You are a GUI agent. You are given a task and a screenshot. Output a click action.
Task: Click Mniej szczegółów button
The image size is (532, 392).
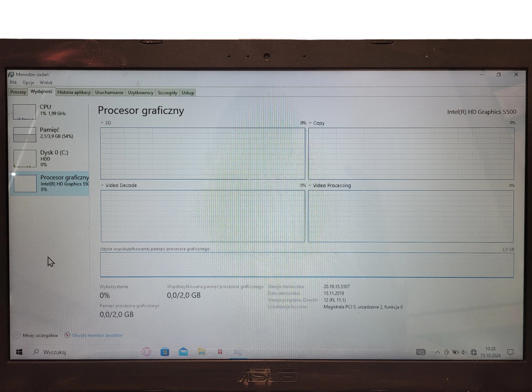(40, 335)
